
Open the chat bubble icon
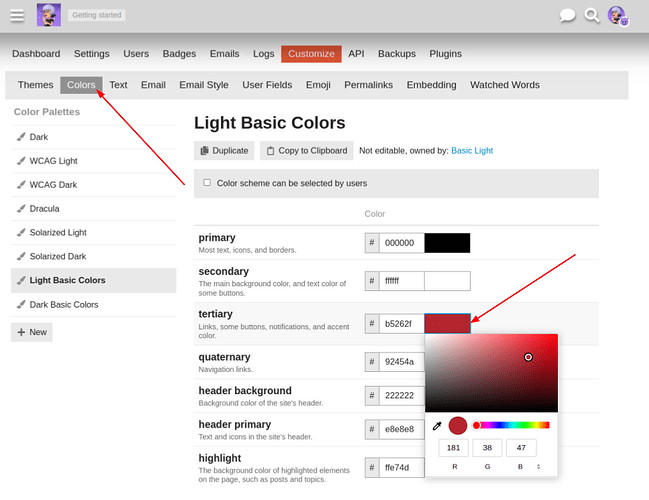click(567, 16)
